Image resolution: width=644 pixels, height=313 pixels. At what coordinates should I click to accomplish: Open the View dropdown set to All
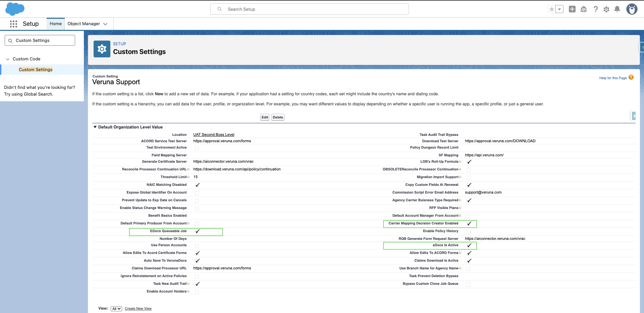[116, 309]
